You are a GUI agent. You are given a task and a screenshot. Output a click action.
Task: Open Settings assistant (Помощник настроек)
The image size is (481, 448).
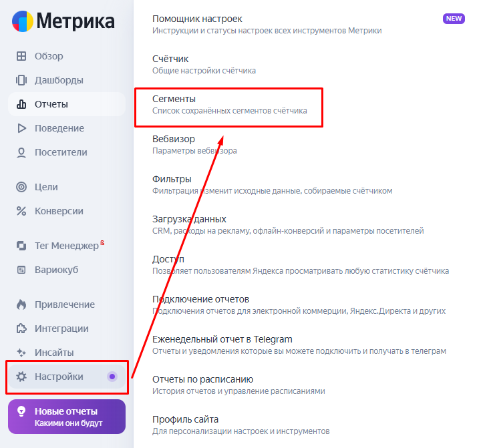(x=197, y=19)
